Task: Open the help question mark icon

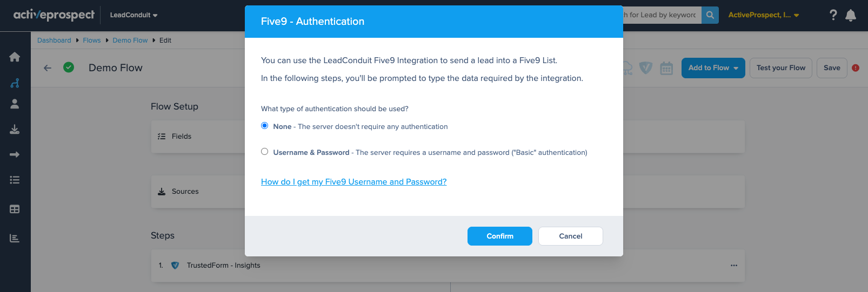Action: (x=833, y=15)
